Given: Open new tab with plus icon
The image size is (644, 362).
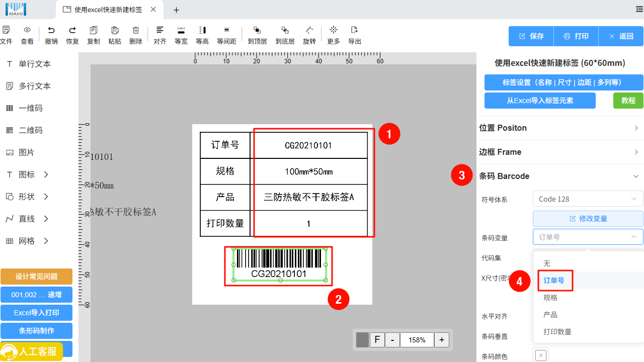Looking at the screenshot, I should tap(176, 10).
